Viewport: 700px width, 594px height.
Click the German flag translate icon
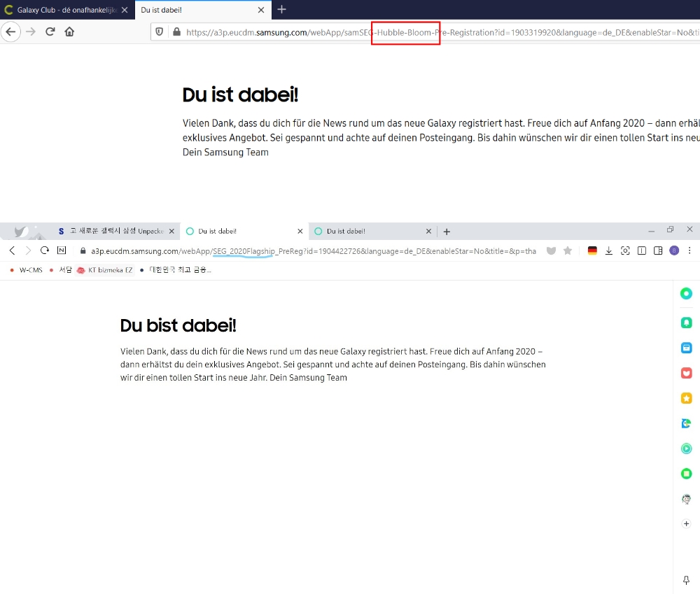tap(592, 250)
